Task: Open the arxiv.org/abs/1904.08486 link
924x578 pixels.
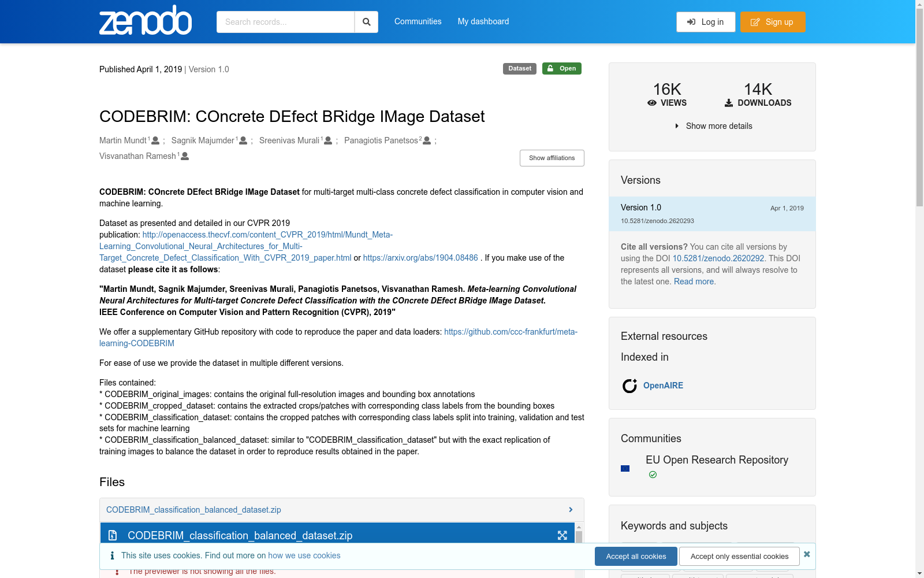Action: point(420,258)
